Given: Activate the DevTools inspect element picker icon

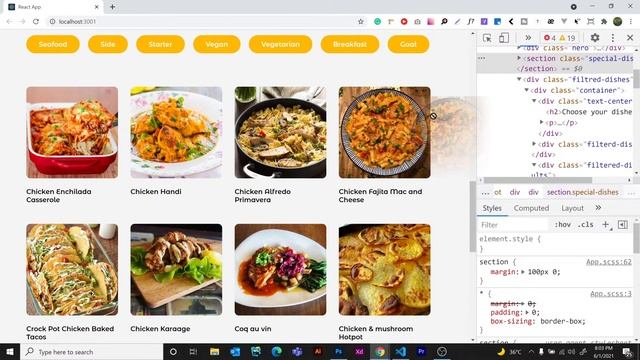Looking at the screenshot, I should (487, 38).
